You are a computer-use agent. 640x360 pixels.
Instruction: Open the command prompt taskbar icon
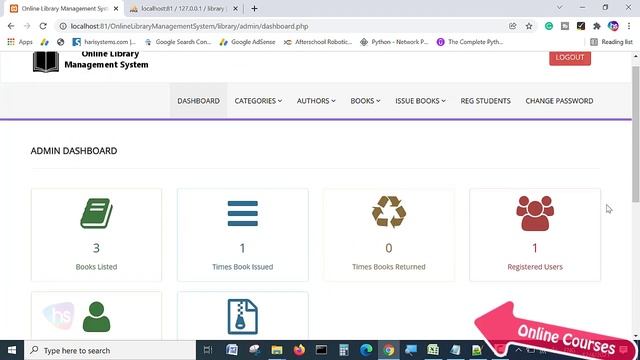[321, 350]
